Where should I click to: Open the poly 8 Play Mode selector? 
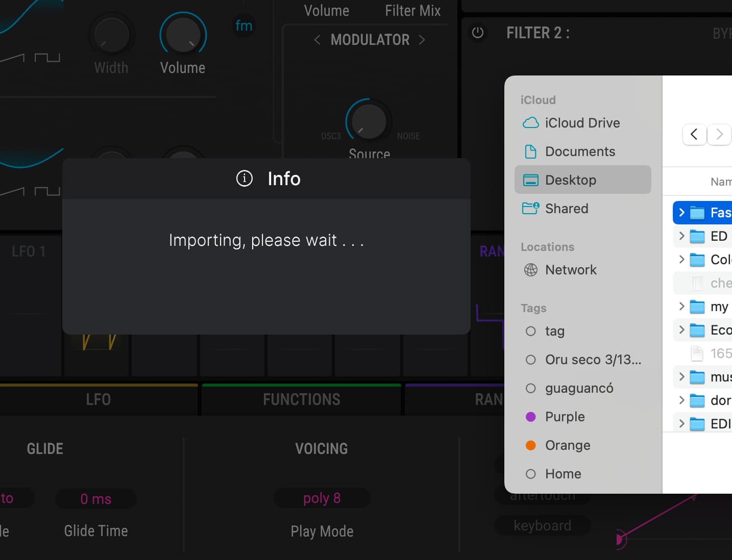pos(322,498)
